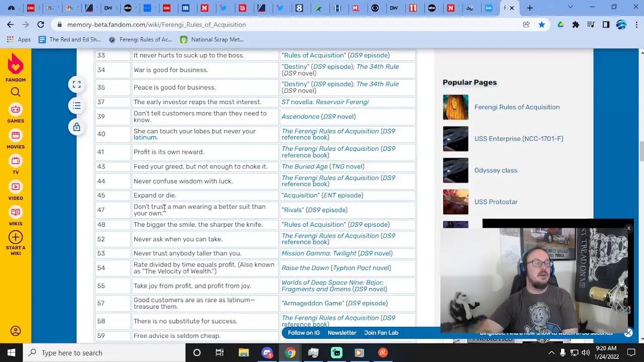This screenshot has height=362, width=644.
Task: Open the article table of contents
Action: 76,106
